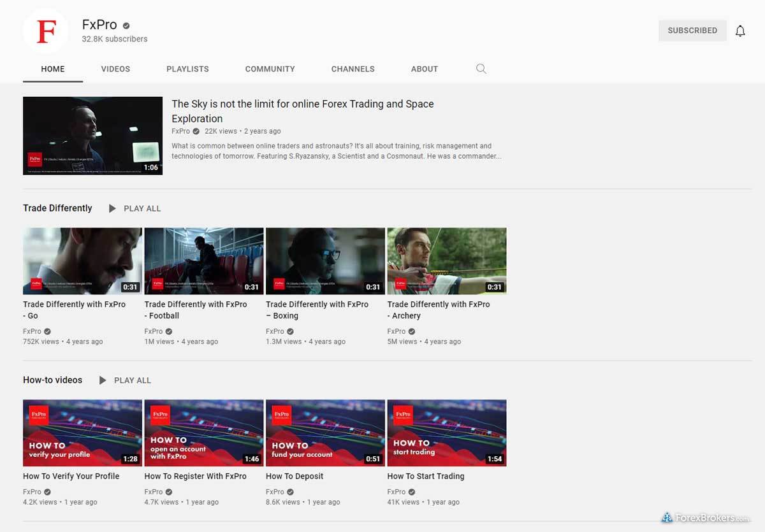Click title Trade Differently with FxPro - Go
This screenshot has height=532, width=765.
tap(74, 310)
